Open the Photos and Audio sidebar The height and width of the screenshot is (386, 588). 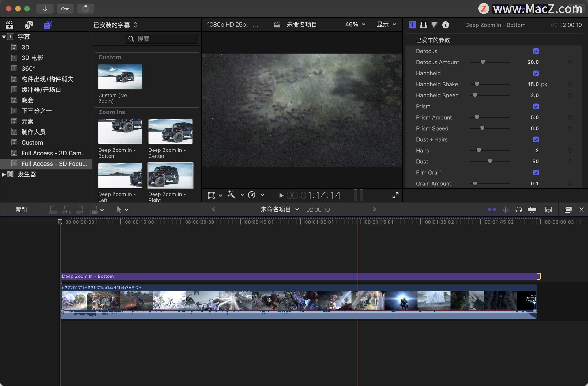pos(29,25)
